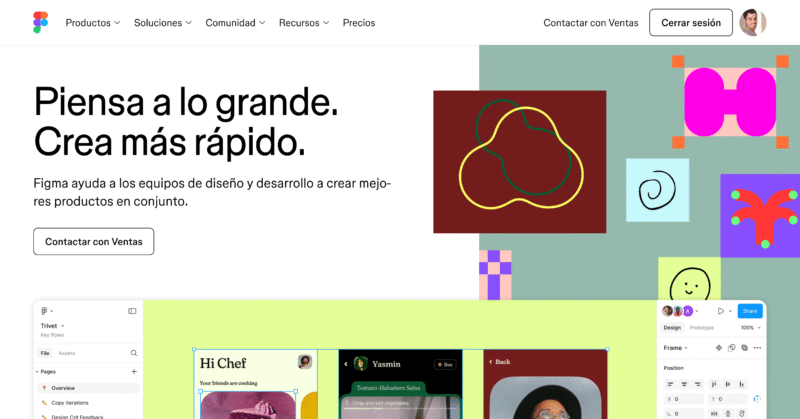Select the Align right icon

click(x=698, y=384)
